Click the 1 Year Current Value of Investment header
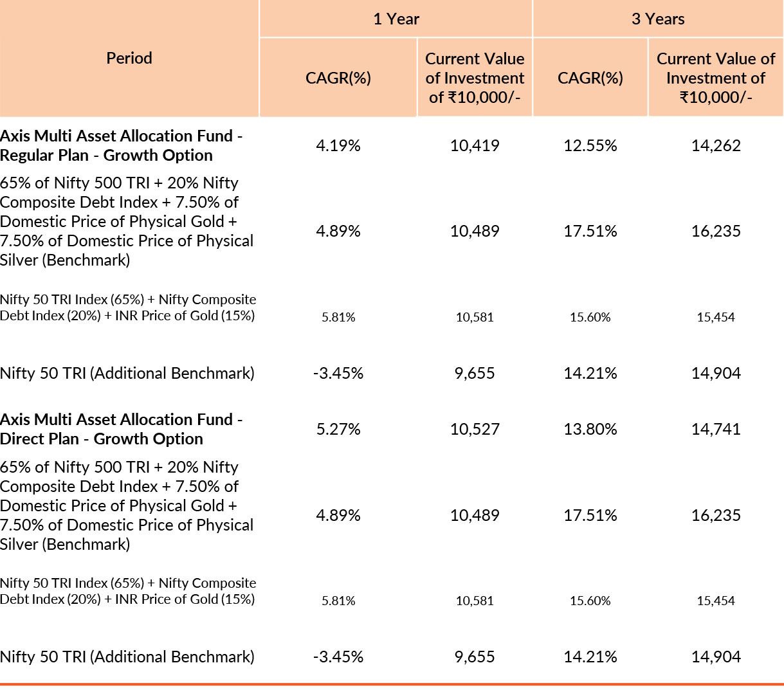The image size is (784, 690). (x=475, y=78)
